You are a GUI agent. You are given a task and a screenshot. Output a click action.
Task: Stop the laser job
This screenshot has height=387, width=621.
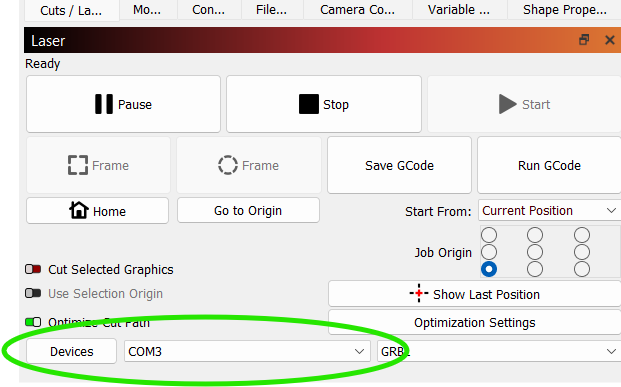pos(324,104)
